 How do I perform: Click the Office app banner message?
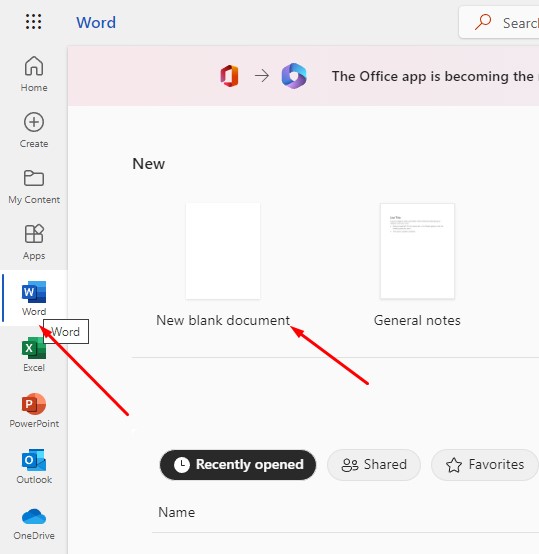[x=435, y=76]
